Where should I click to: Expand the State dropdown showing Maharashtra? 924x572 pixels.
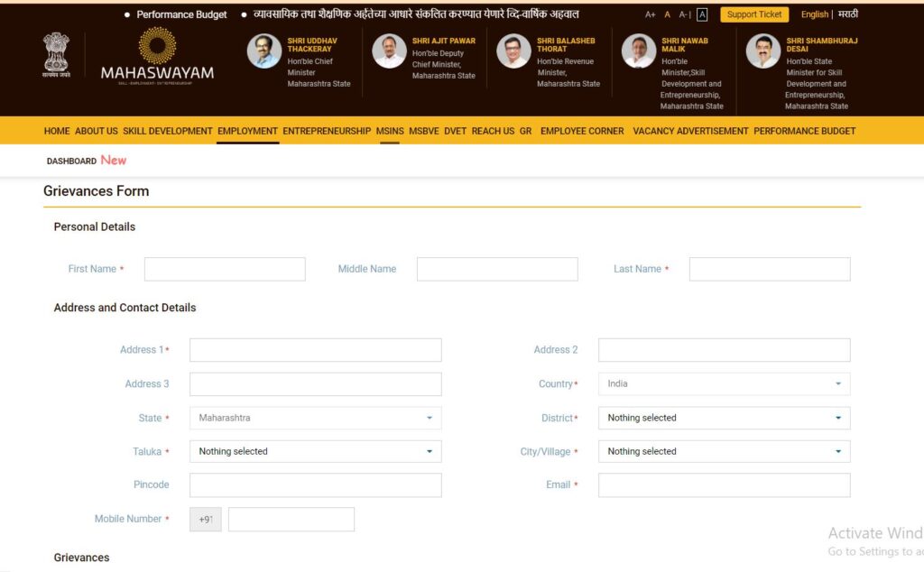(315, 418)
